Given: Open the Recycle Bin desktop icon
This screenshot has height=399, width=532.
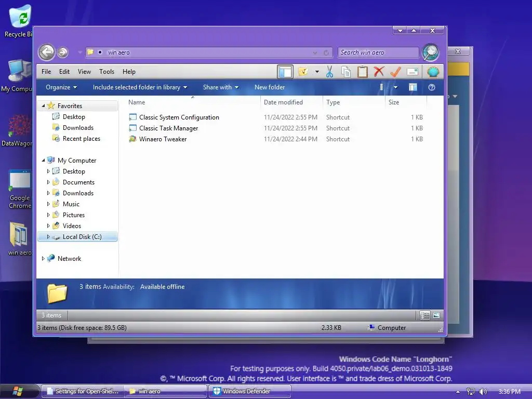Looking at the screenshot, I should (20, 21).
